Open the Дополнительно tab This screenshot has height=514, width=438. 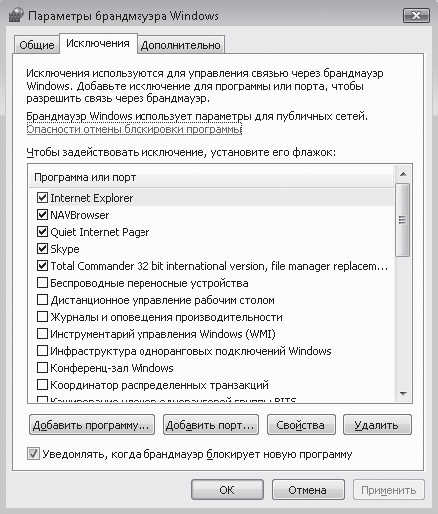tap(181, 45)
